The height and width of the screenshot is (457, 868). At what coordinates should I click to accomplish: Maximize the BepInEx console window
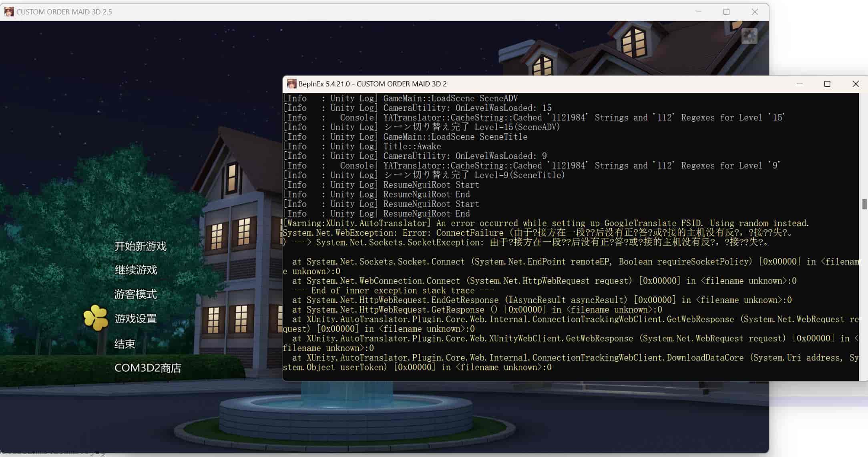click(827, 84)
